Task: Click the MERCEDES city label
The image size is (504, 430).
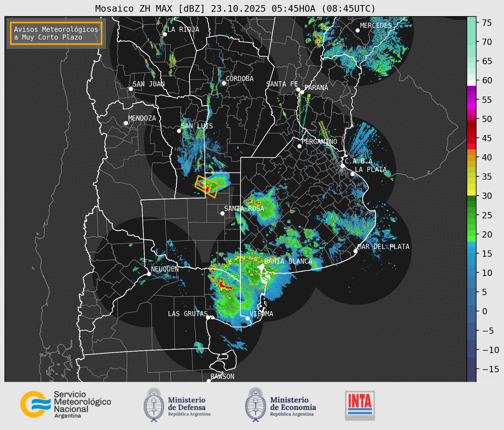Action: coord(376,26)
